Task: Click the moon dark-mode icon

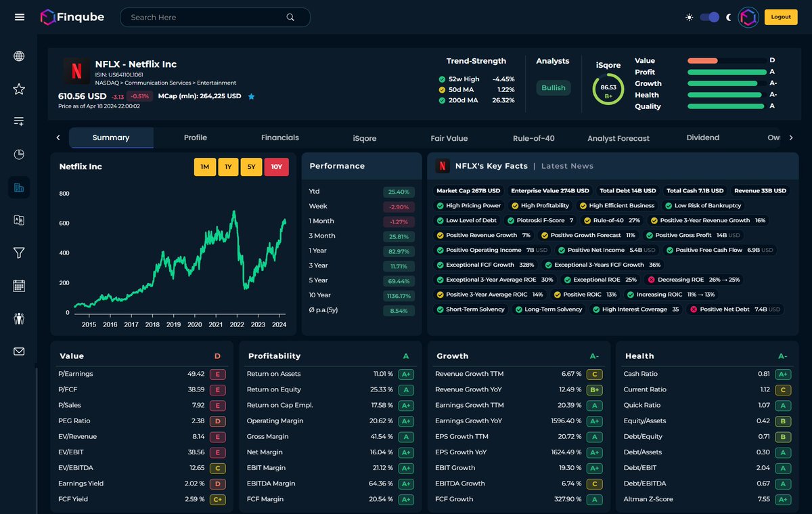Action: tap(728, 18)
